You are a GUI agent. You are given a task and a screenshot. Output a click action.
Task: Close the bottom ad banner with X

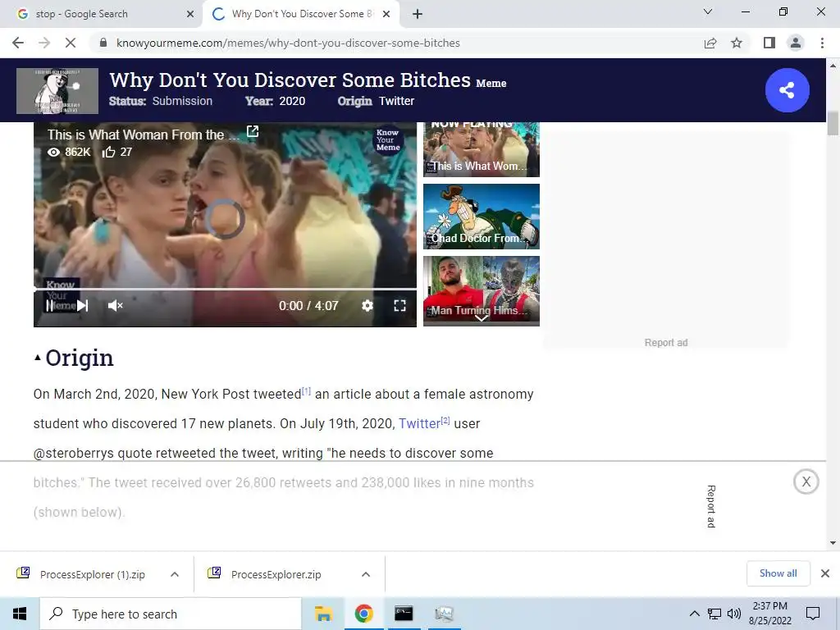(x=806, y=482)
